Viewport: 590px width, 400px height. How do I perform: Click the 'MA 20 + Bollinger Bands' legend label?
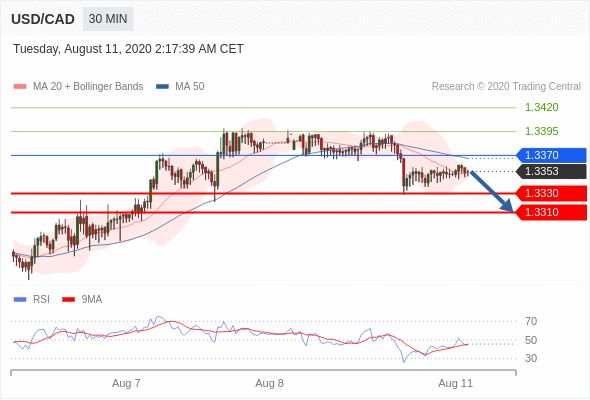(x=88, y=87)
